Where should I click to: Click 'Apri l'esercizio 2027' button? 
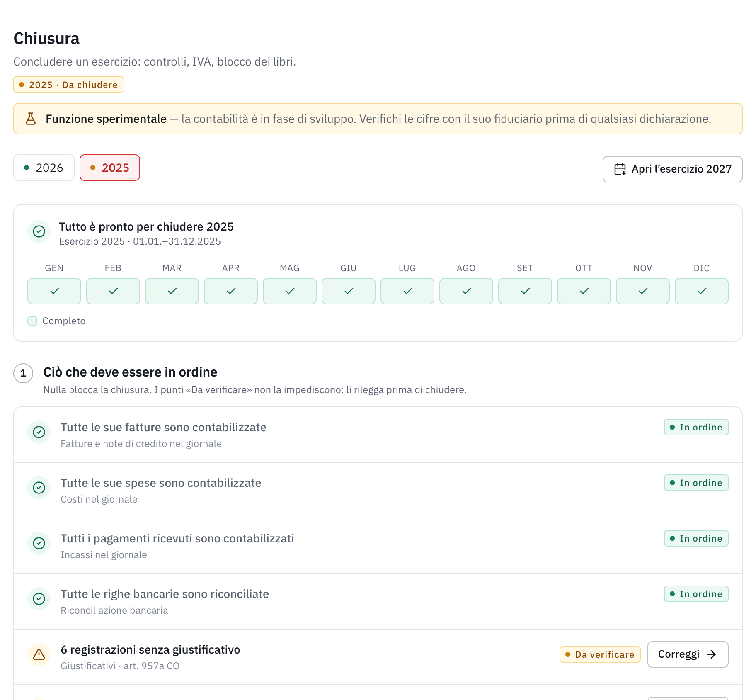point(672,169)
